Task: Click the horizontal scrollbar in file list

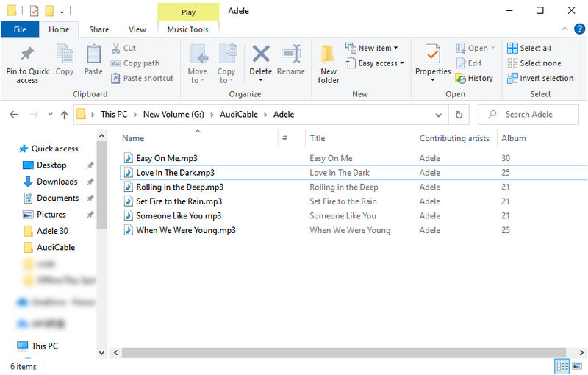Action: pyautogui.click(x=343, y=352)
